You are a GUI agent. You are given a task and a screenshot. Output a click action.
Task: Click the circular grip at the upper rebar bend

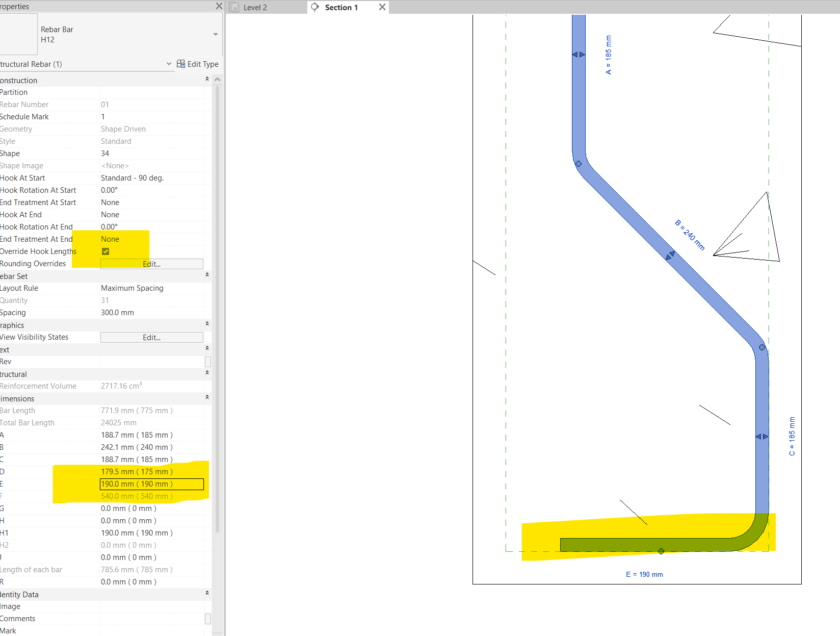[x=579, y=164]
